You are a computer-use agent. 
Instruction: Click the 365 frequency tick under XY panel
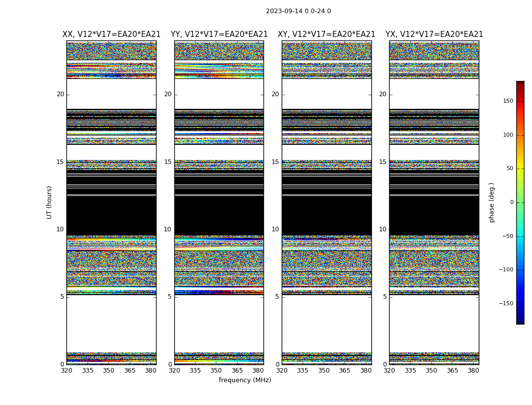[345, 371]
